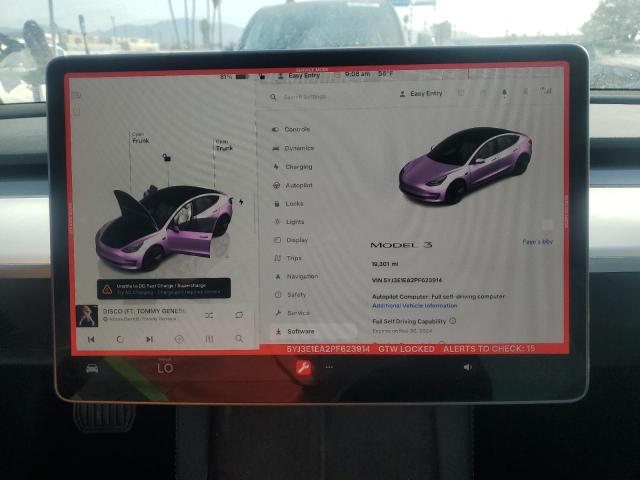Open the media equalizer icon

pyautogui.click(x=209, y=339)
